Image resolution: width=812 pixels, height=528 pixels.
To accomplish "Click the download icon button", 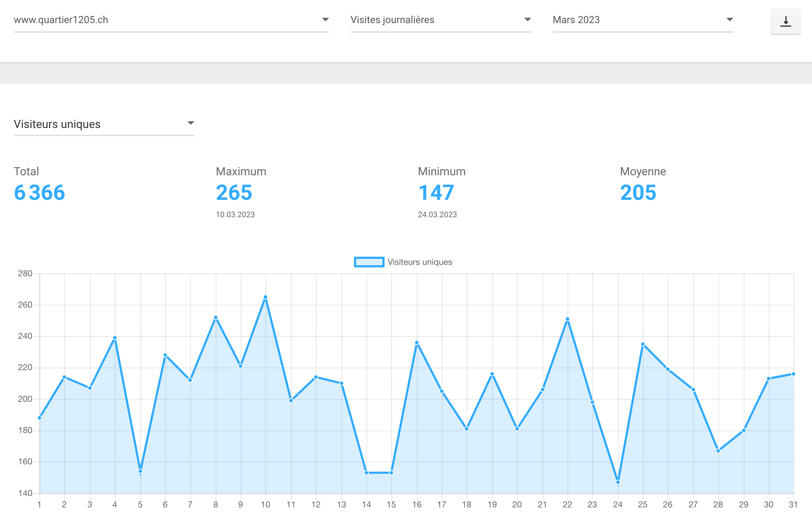I will [785, 21].
